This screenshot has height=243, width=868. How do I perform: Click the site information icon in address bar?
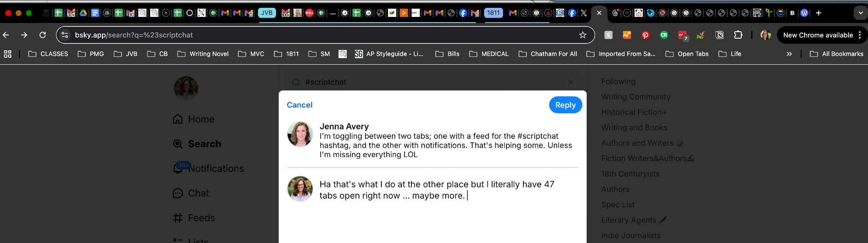click(x=65, y=35)
